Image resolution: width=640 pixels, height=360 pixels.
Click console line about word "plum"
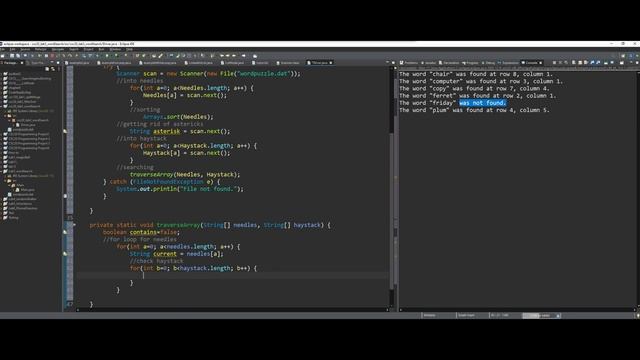(474, 110)
